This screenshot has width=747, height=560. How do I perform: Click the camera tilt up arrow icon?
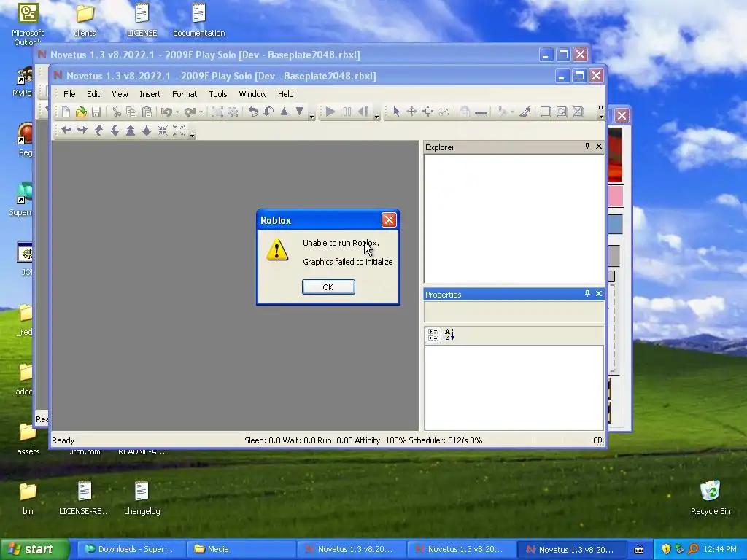pos(98,131)
